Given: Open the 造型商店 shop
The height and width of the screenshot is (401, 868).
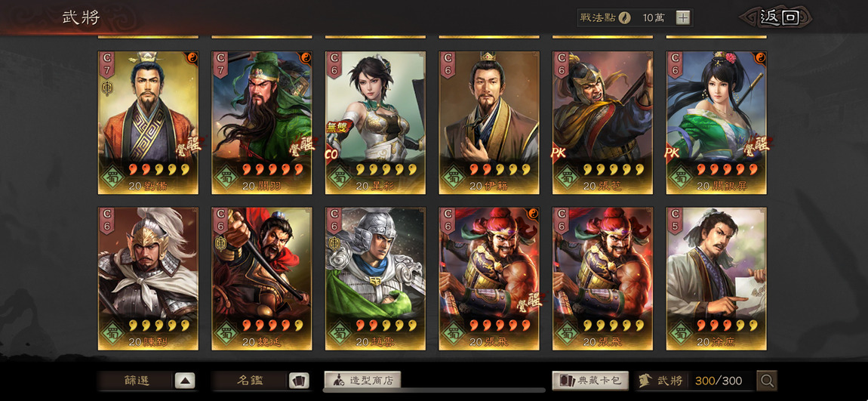Looking at the screenshot, I should [362, 380].
